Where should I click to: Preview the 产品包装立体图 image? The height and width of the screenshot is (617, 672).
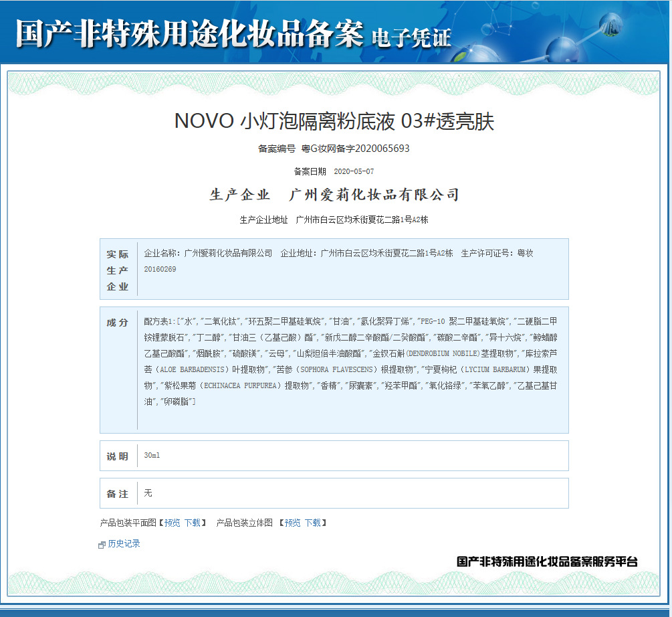click(x=293, y=523)
